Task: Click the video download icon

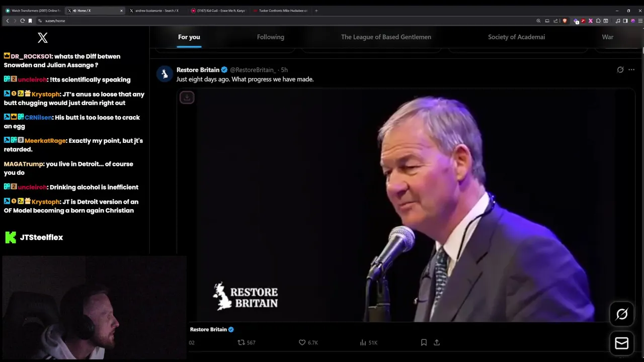Action: pyautogui.click(x=187, y=98)
